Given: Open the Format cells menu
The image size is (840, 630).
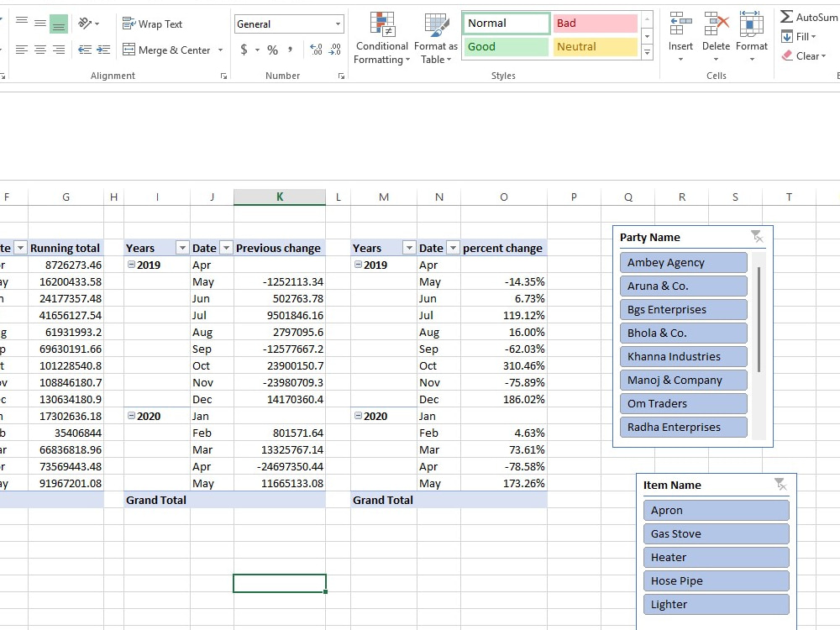Looking at the screenshot, I should tap(752, 38).
